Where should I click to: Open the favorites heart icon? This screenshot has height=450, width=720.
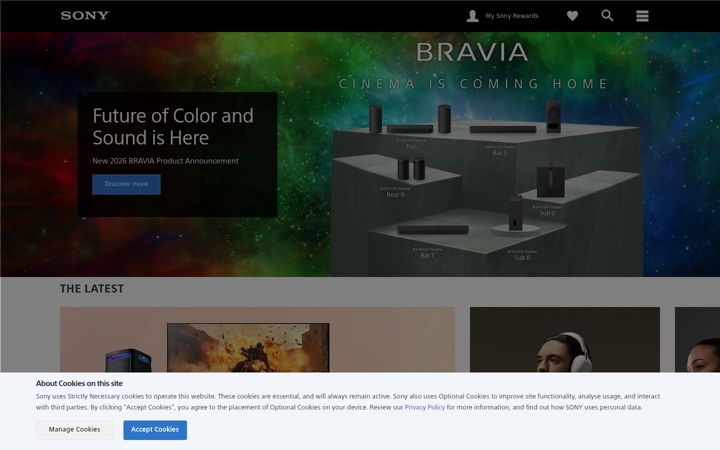point(572,16)
